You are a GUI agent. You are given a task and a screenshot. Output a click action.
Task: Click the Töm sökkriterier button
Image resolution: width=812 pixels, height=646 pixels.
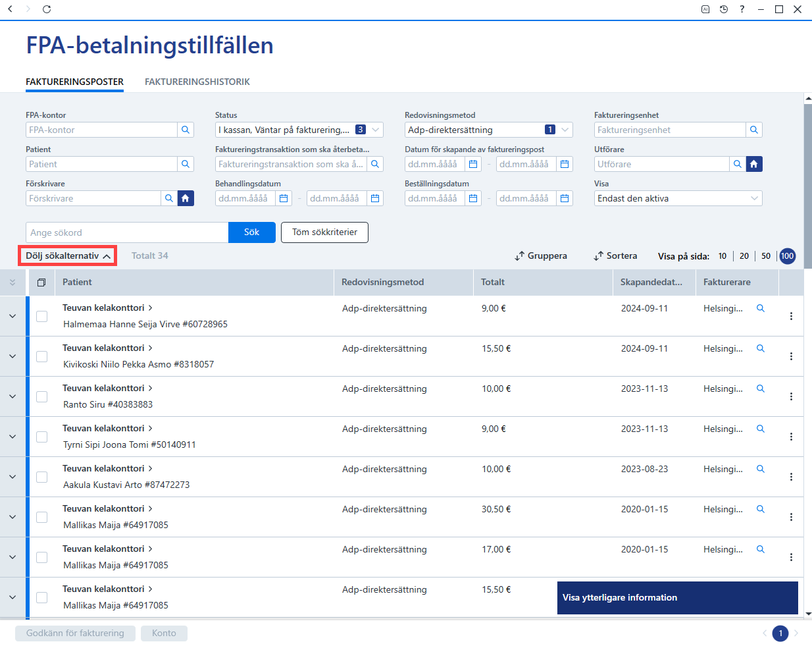(324, 232)
